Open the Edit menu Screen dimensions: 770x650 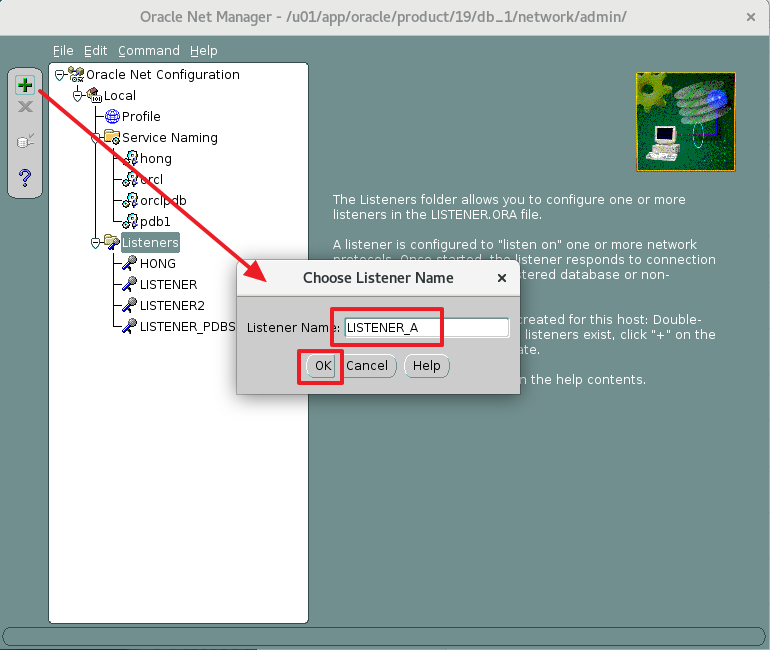click(95, 51)
